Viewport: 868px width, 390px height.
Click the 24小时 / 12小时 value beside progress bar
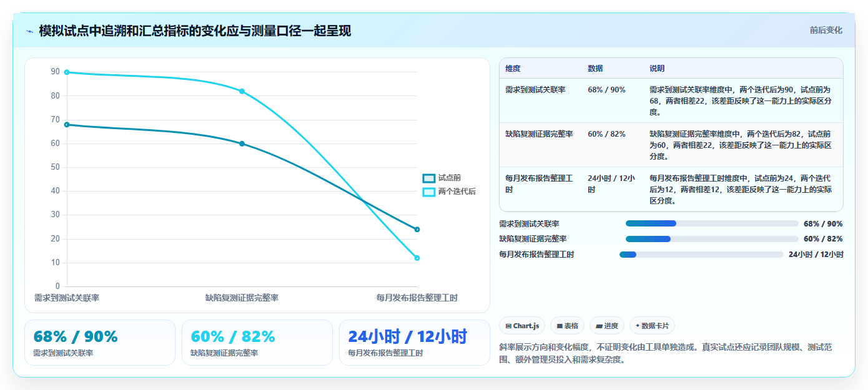pos(816,255)
